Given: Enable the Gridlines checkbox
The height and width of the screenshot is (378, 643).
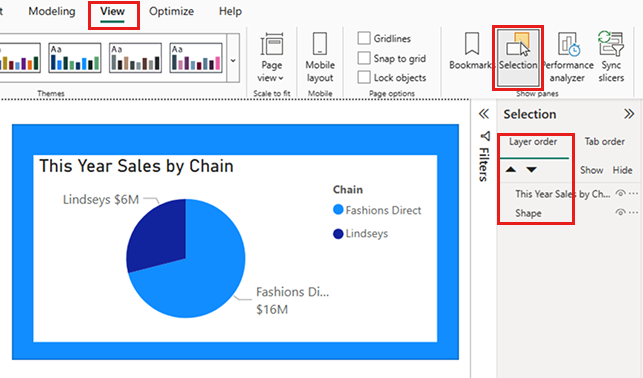Looking at the screenshot, I should (x=364, y=39).
